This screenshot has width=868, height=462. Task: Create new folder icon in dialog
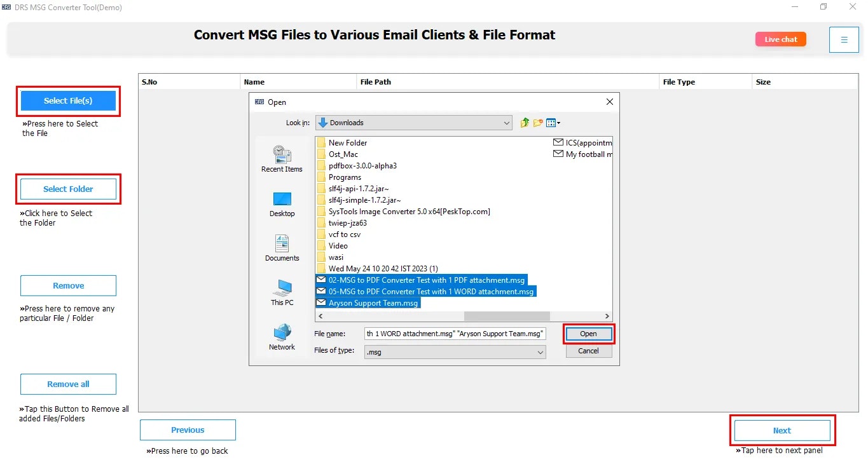click(x=538, y=123)
